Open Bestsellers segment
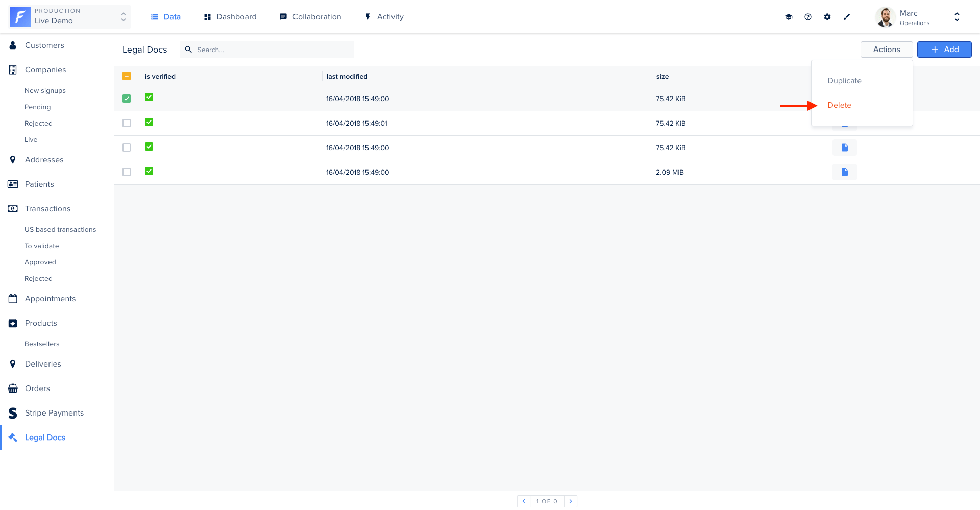The width and height of the screenshot is (980, 510). pyautogui.click(x=42, y=344)
